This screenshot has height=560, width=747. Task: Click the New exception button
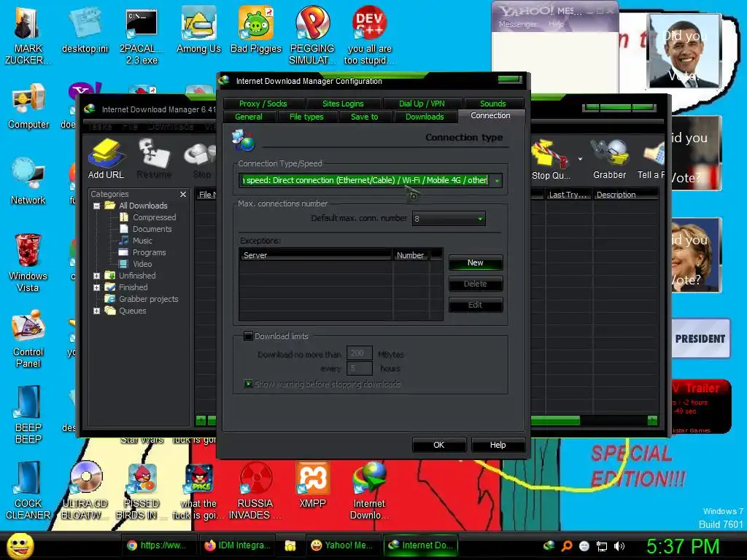tap(476, 262)
